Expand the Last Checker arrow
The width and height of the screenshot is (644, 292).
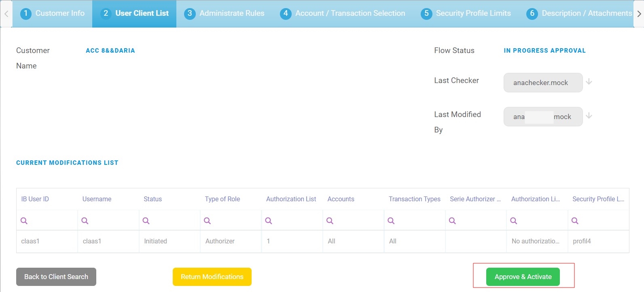(x=589, y=82)
